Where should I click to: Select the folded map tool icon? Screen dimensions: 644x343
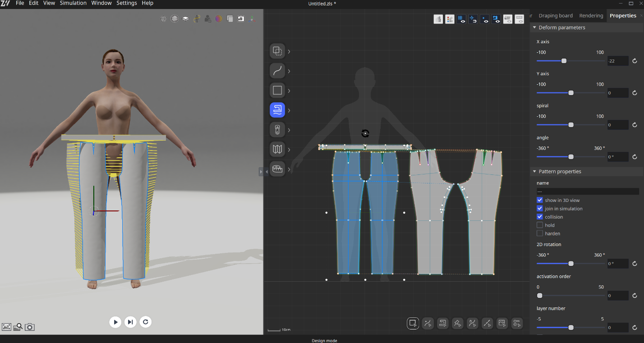click(x=277, y=150)
